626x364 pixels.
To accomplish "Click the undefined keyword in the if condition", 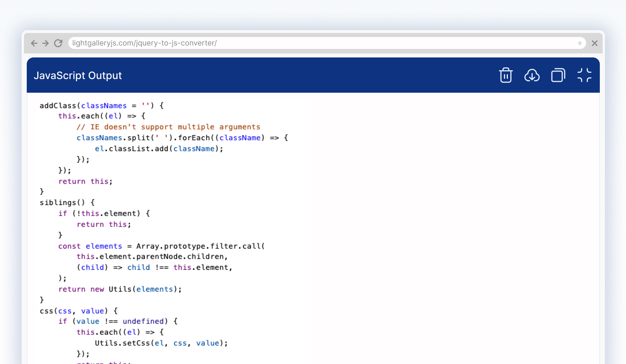I will 143,321.
